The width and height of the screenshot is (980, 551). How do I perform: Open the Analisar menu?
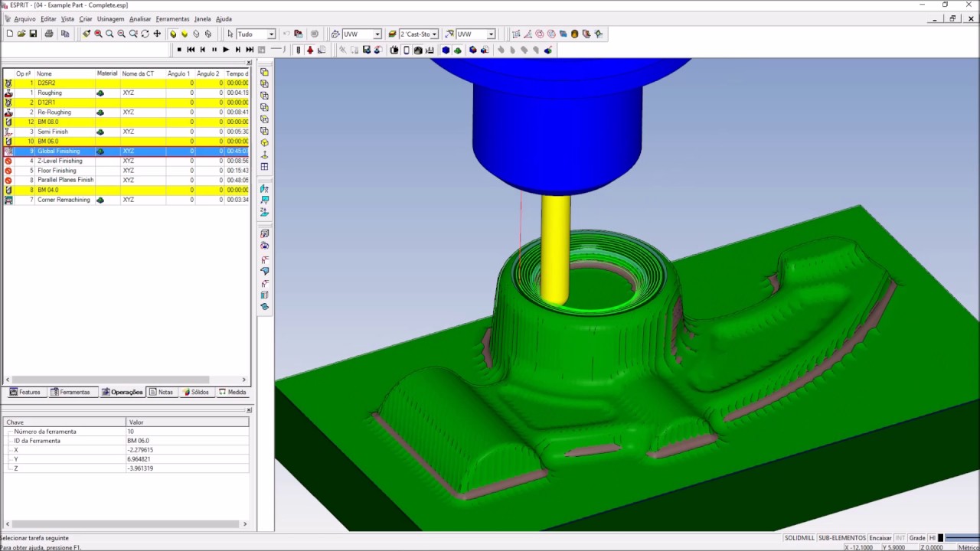point(140,18)
